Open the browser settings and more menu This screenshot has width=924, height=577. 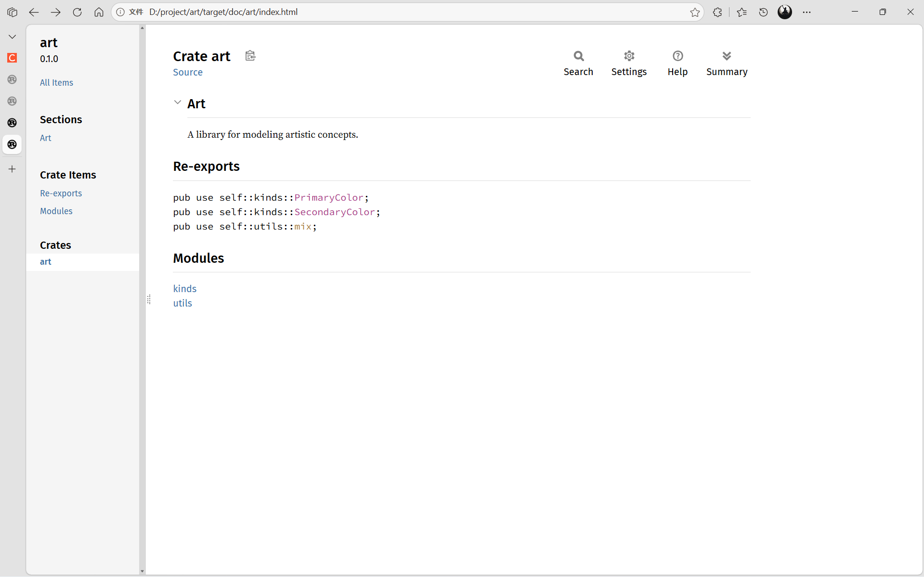point(807,12)
